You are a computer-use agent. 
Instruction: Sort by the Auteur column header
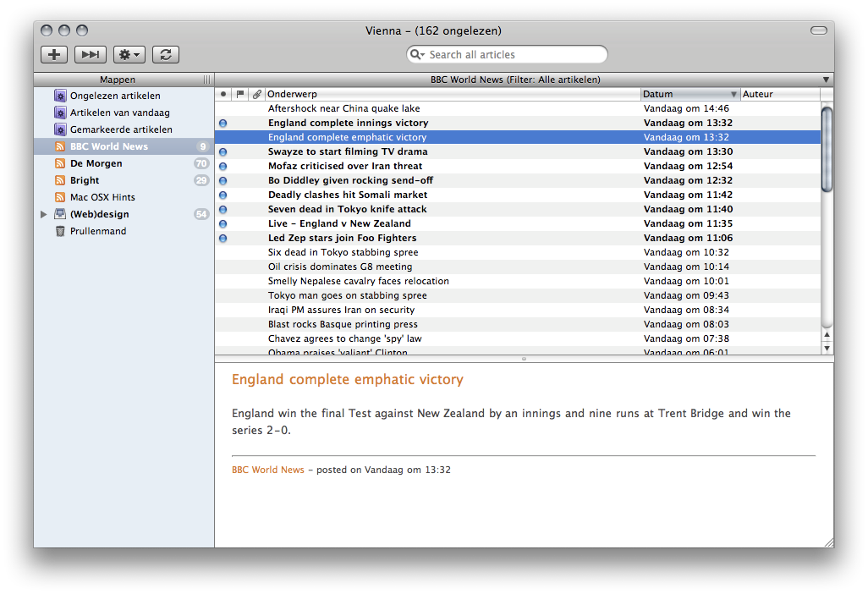(781, 94)
